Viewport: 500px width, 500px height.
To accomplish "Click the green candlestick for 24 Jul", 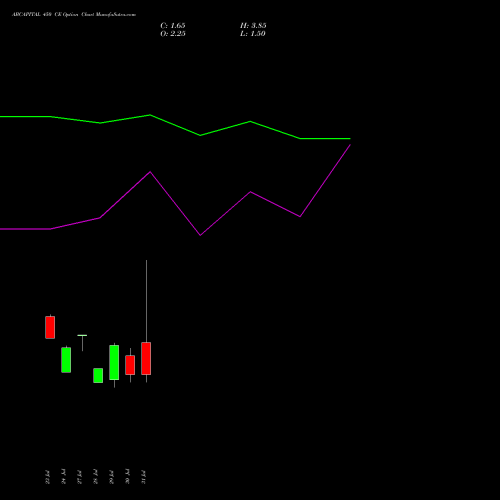I will tap(66, 360).
